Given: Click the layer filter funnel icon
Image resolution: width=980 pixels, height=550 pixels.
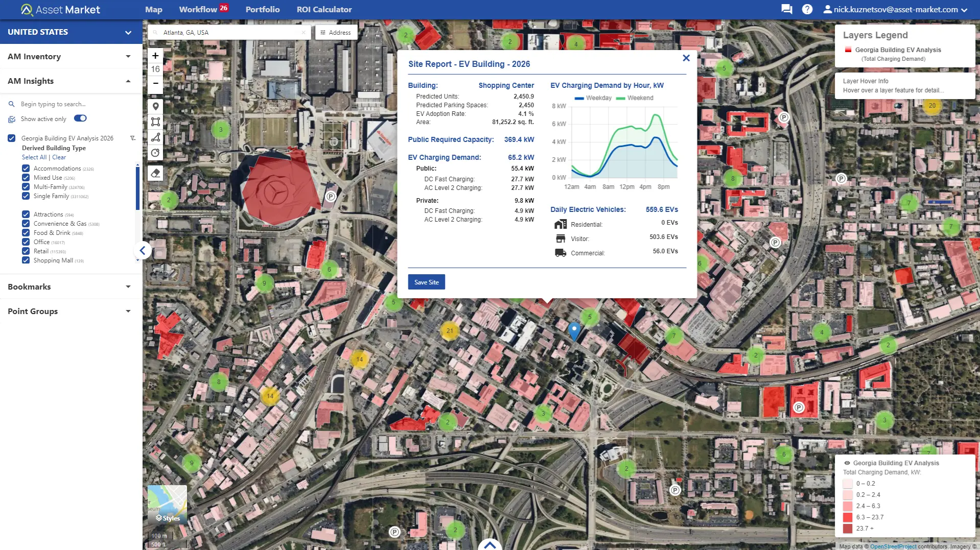Looking at the screenshot, I should 133,138.
